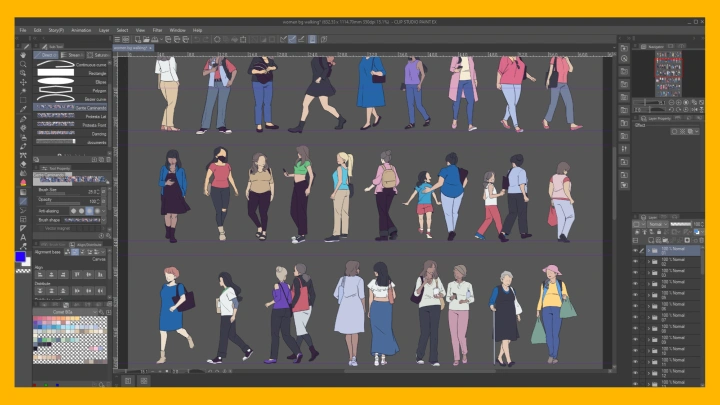Select the Ellipse sub tool
The width and height of the screenshot is (720, 405).
[x=72, y=82]
